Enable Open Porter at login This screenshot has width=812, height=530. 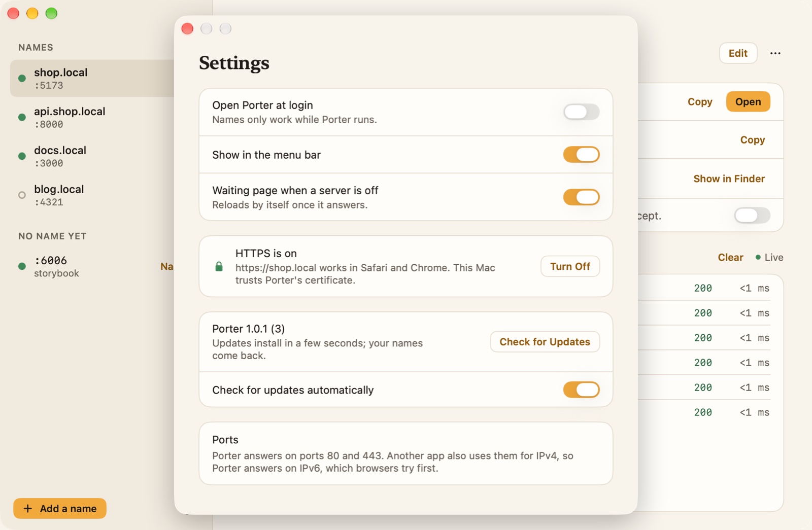581,112
